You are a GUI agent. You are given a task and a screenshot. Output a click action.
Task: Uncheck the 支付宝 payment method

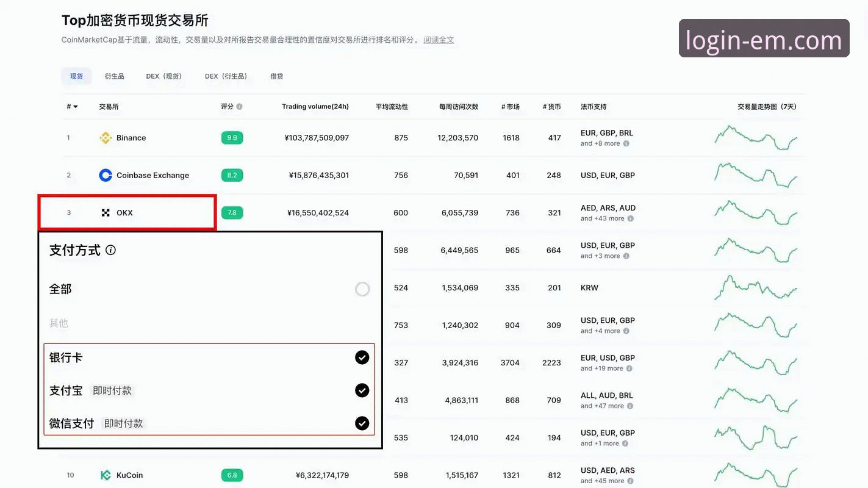[x=362, y=390]
